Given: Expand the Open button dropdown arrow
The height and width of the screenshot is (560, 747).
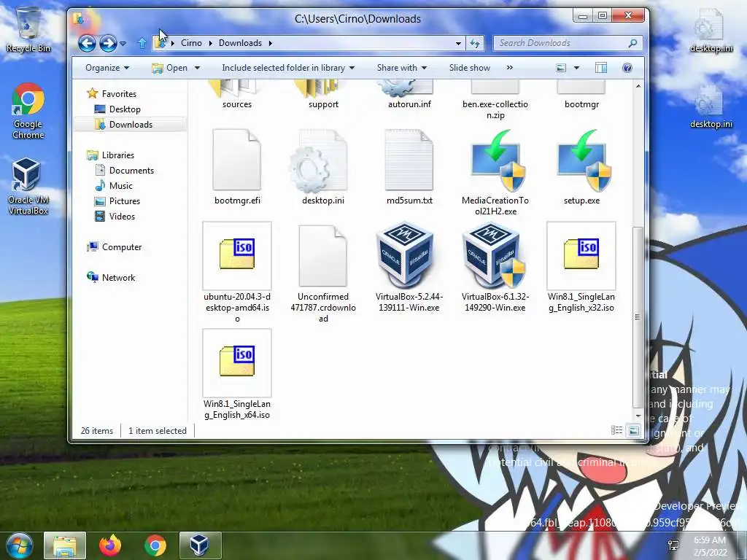Looking at the screenshot, I should (197, 68).
